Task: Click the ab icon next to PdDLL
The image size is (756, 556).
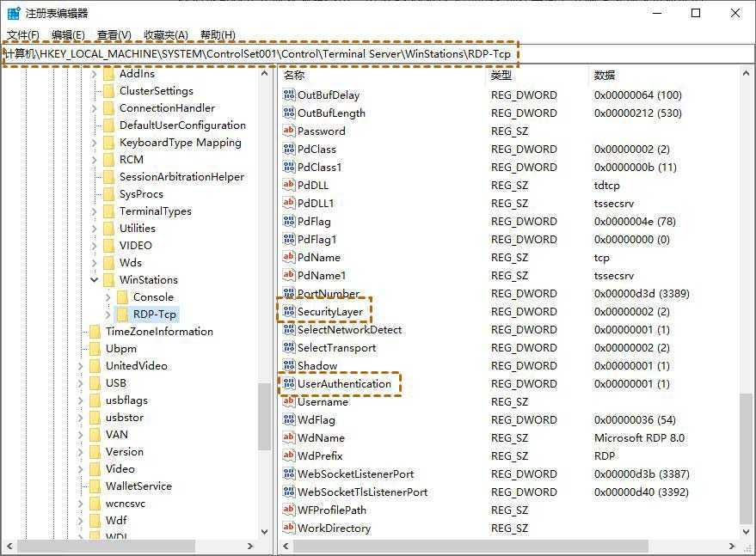Action: [x=291, y=185]
